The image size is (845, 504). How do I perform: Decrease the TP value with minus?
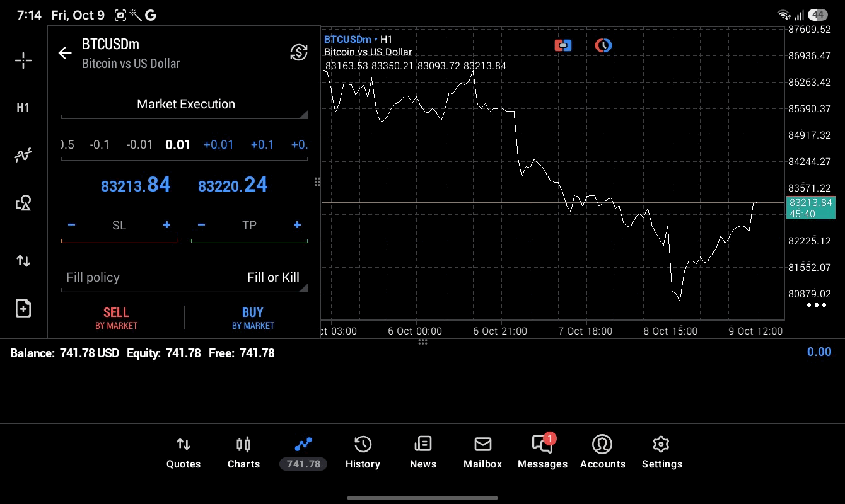(201, 225)
